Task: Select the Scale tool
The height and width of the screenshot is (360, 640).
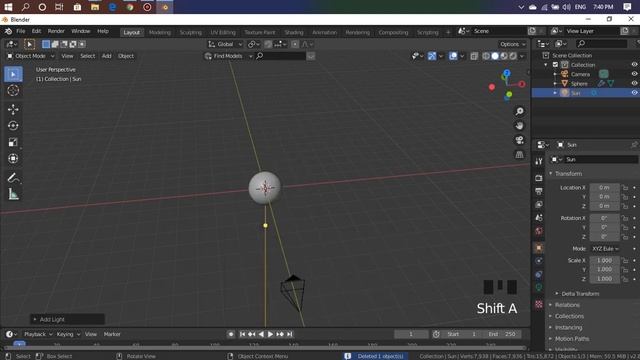Action: coord(13,142)
